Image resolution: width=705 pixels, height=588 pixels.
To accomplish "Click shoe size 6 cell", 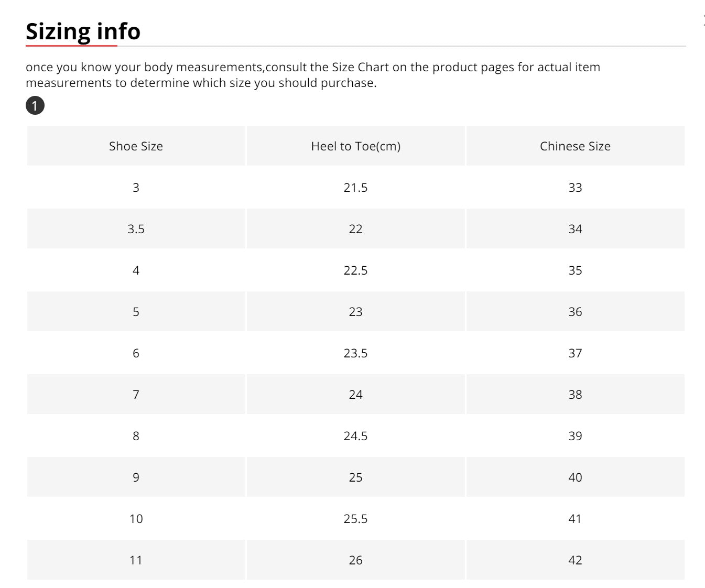I will coord(136,353).
